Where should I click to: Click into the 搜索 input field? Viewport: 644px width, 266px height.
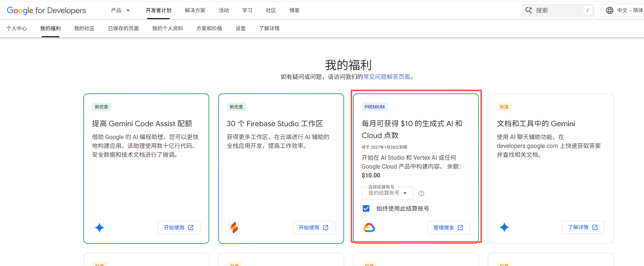point(558,10)
